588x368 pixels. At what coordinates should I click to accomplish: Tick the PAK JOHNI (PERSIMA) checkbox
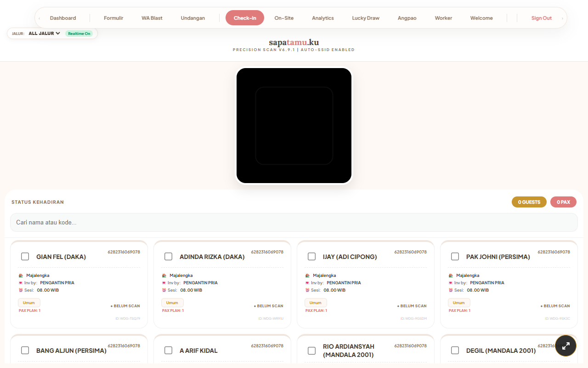pyautogui.click(x=455, y=256)
